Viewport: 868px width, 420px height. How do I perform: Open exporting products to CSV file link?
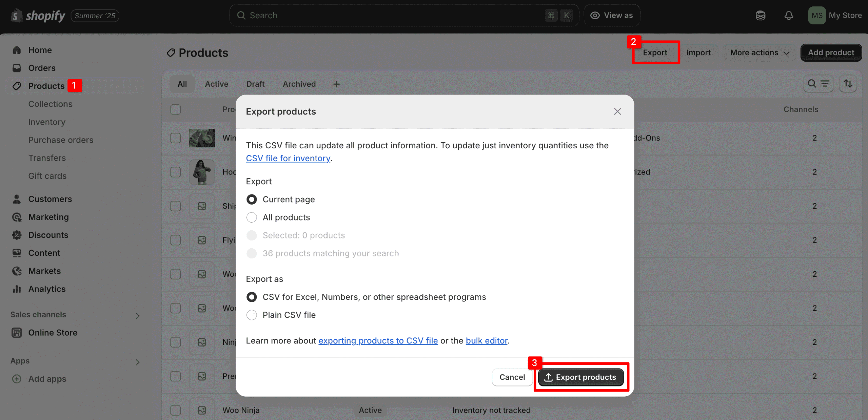click(378, 341)
